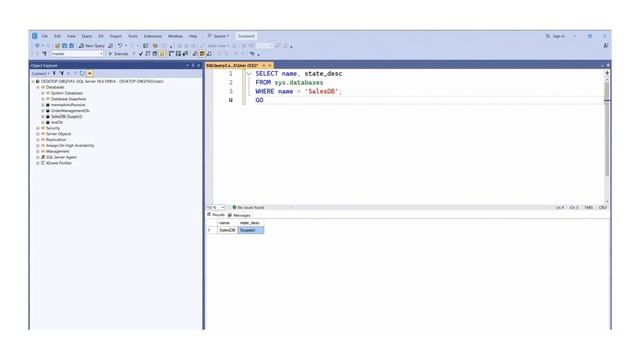Switch to the Results tab
Viewport: 640px width, 360px height.
(216, 215)
